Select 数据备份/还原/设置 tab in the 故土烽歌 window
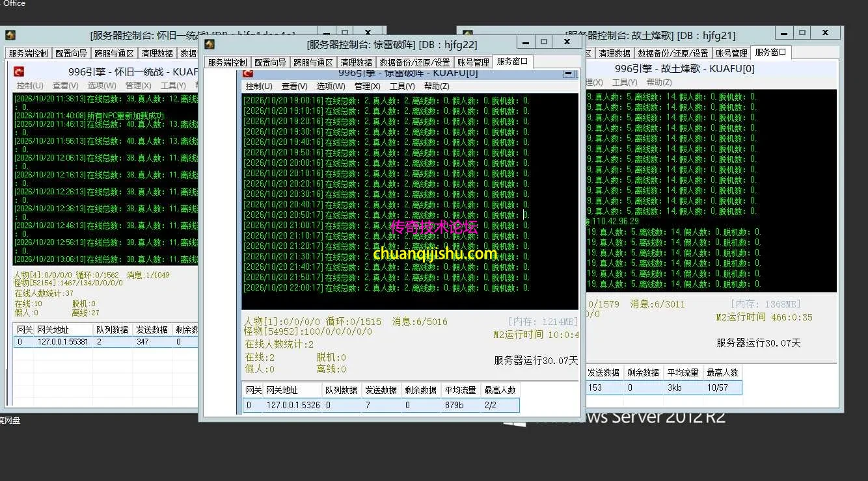868x481 pixels. tap(673, 53)
